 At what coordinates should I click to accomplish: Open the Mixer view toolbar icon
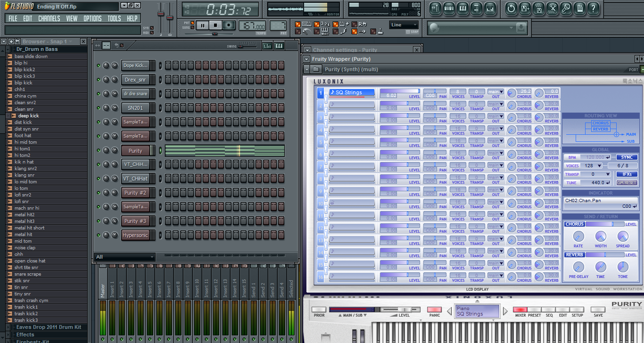490,8
